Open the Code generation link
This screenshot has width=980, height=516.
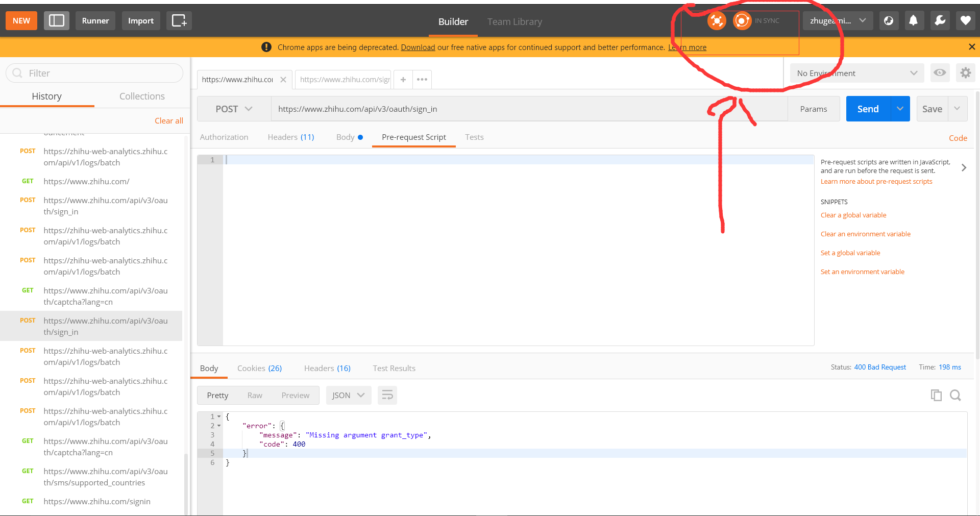pos(958,138)
